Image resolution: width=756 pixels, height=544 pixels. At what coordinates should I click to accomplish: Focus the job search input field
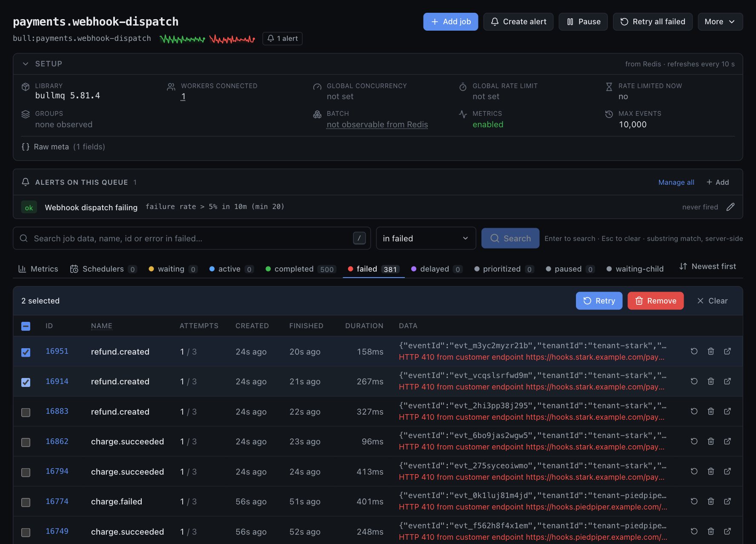[192, 238]
